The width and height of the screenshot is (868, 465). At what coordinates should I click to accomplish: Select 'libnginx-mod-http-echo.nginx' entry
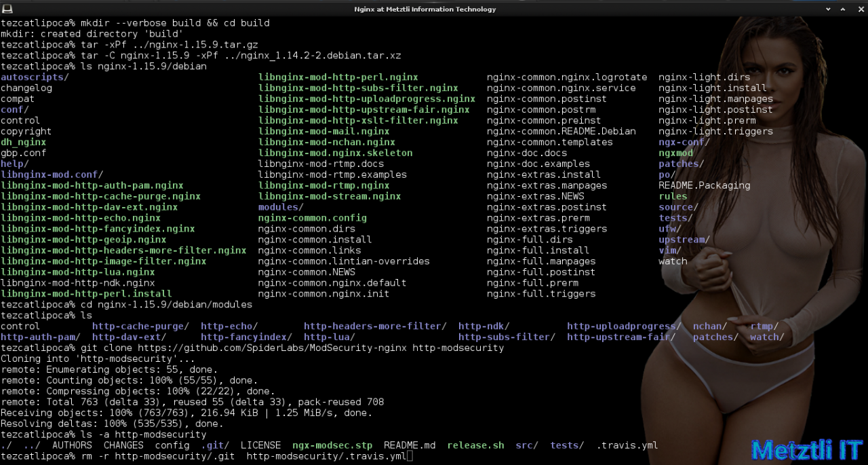point(81,218)
